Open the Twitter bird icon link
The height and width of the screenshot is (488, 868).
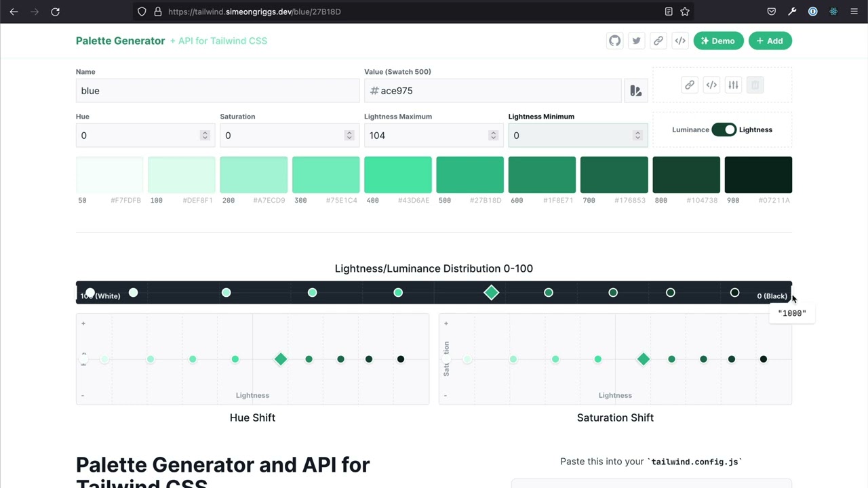[x=636, y=41]
